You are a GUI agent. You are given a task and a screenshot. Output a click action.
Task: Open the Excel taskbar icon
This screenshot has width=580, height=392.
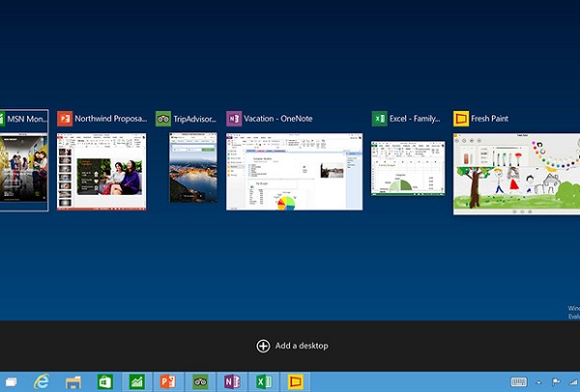[x=263, y=380]
